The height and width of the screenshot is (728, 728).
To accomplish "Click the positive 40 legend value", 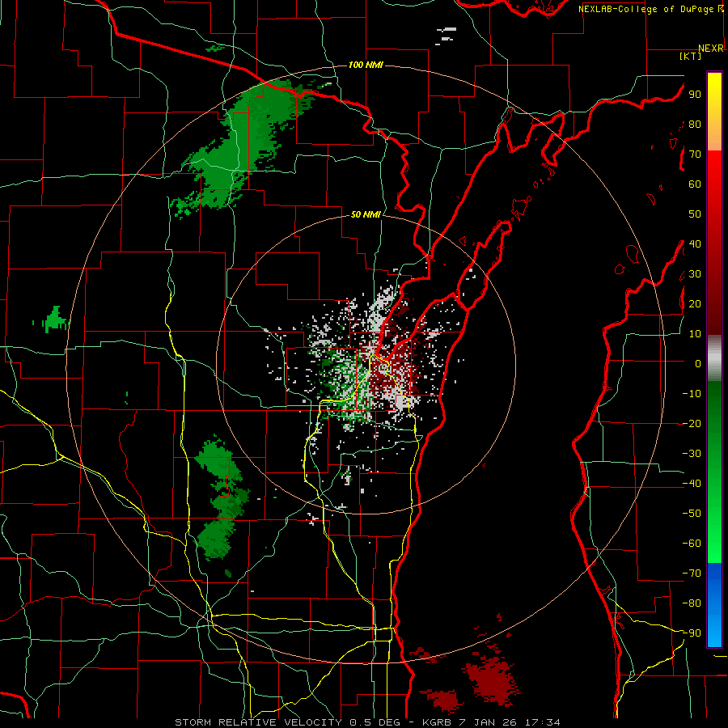I will (695, 243).
